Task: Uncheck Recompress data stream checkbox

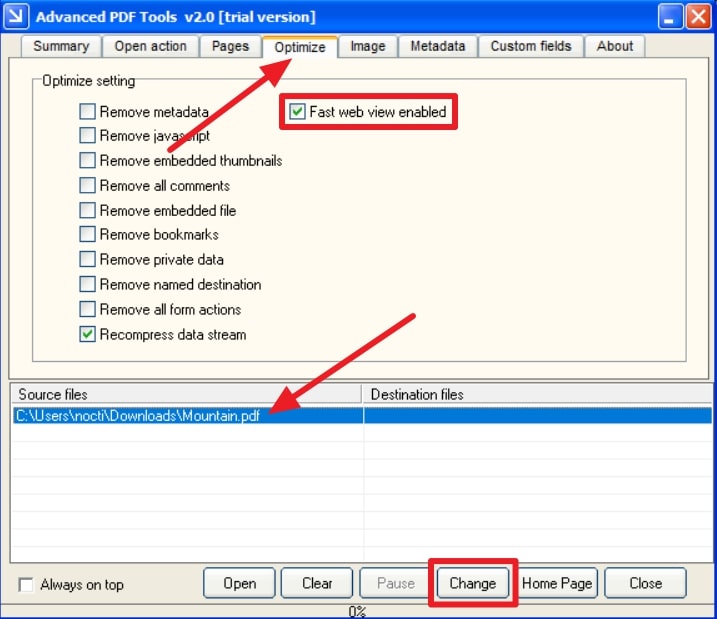Action: point(87,334)
